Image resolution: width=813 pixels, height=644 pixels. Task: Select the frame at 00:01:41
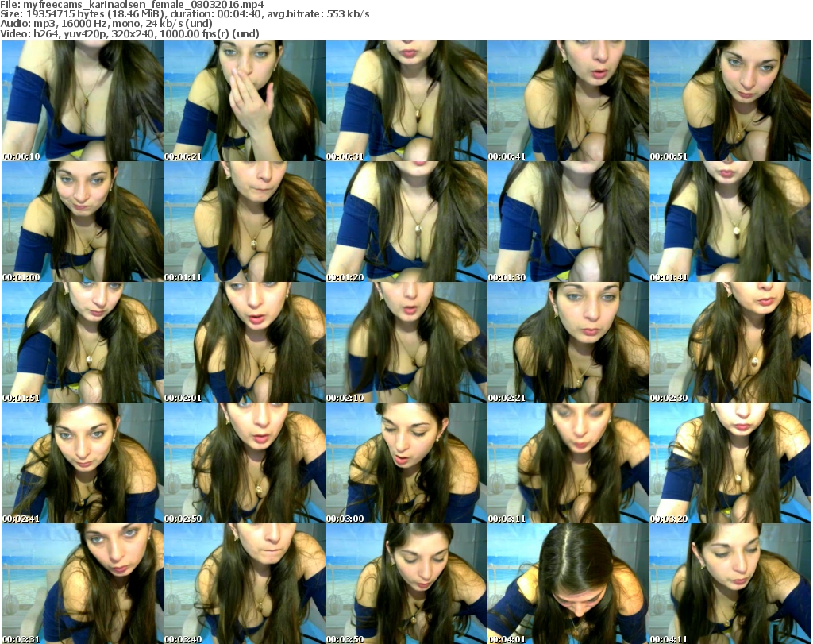(x=730, y=222)
